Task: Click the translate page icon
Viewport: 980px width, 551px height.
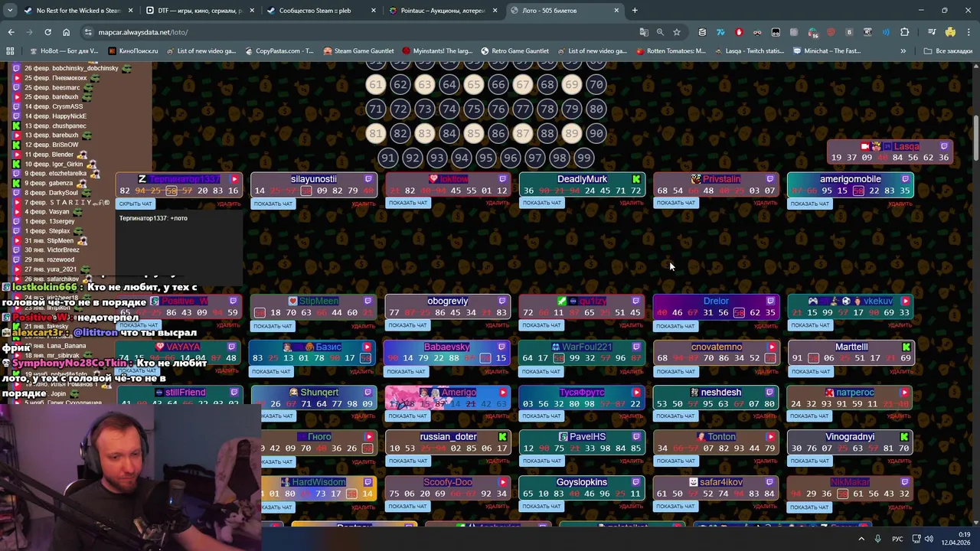Action: (x=644, y=32)
